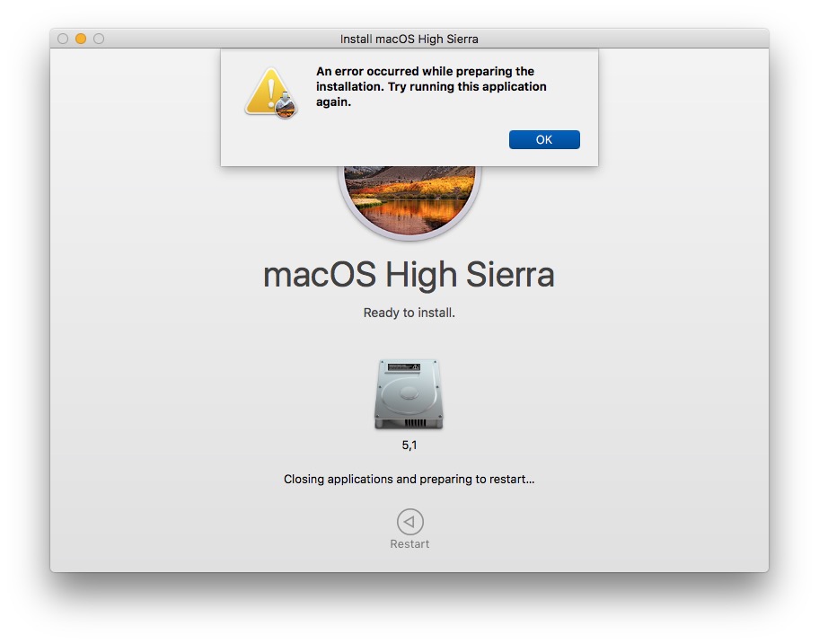The height and width of the screenshot is (644, 819).
Task: Click 'Closing applications and preparing to restart…' status
Action: 409,479
